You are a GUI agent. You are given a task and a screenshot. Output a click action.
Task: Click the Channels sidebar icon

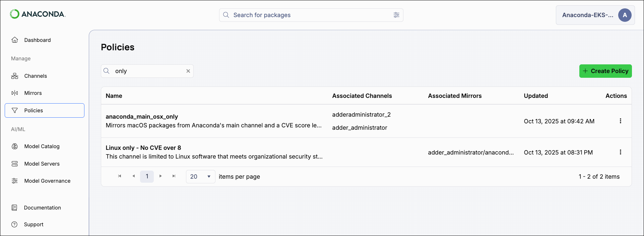pyautogui.click(x=15, y=76)
